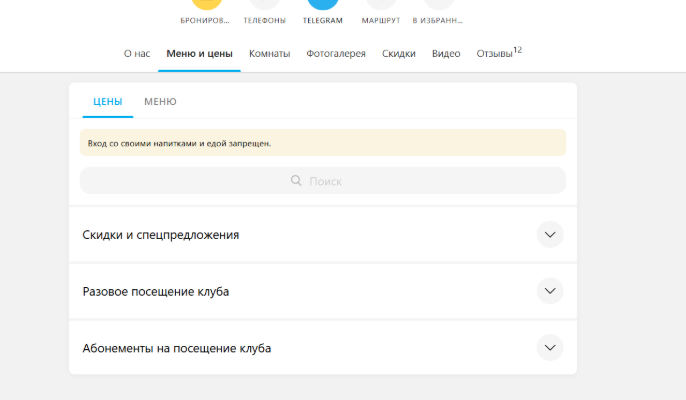Open the Telegram contact button
The width and height of the screenshot is (686, 400).
[x=323, y=4]
